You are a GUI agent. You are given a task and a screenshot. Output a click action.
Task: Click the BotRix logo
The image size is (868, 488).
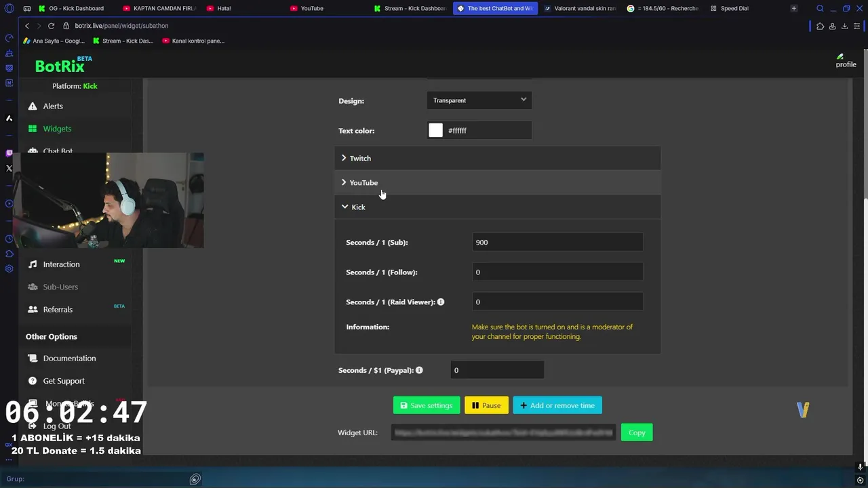tap(63, 65)
